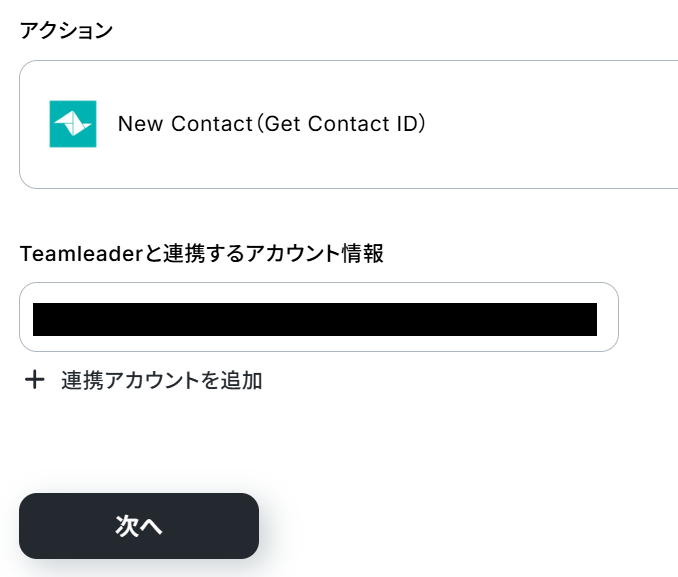Click 連携アカウントを追加 link
The image size is (678, 577).
(x=161, y=380)
